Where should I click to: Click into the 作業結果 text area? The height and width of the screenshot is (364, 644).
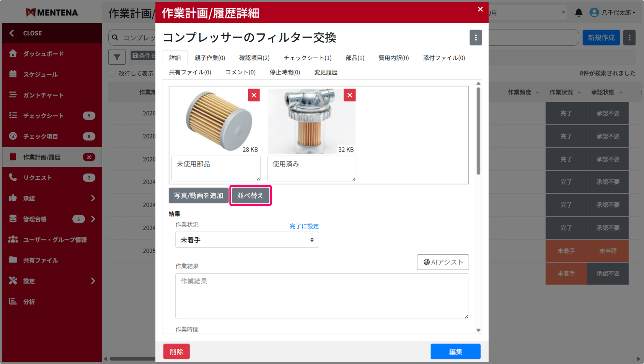click(322, 296)
